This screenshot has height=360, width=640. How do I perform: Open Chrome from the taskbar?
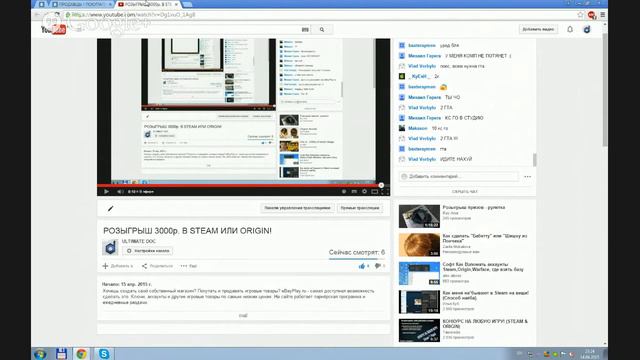[x=82, y=353]
